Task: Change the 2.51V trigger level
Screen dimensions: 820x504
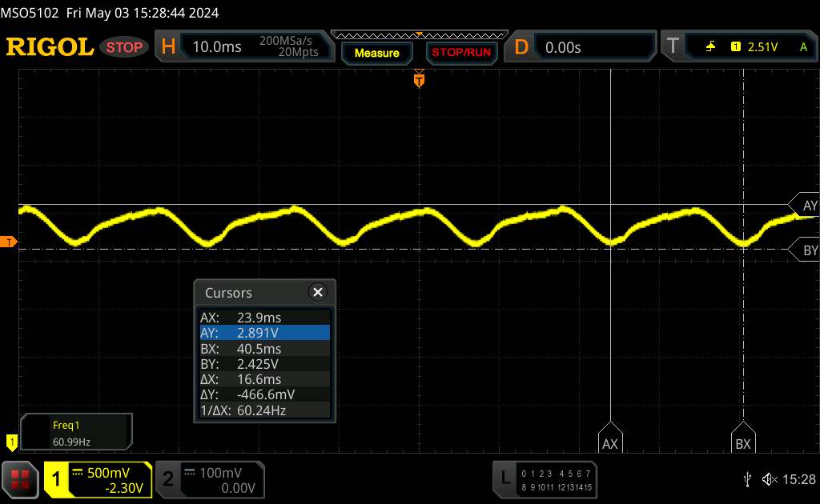Action: (762, 47)
